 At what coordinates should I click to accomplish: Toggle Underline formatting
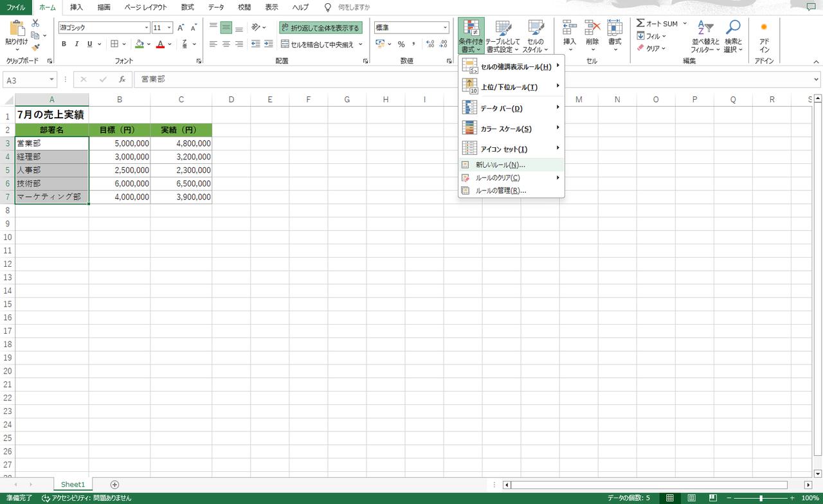(89, 44)
